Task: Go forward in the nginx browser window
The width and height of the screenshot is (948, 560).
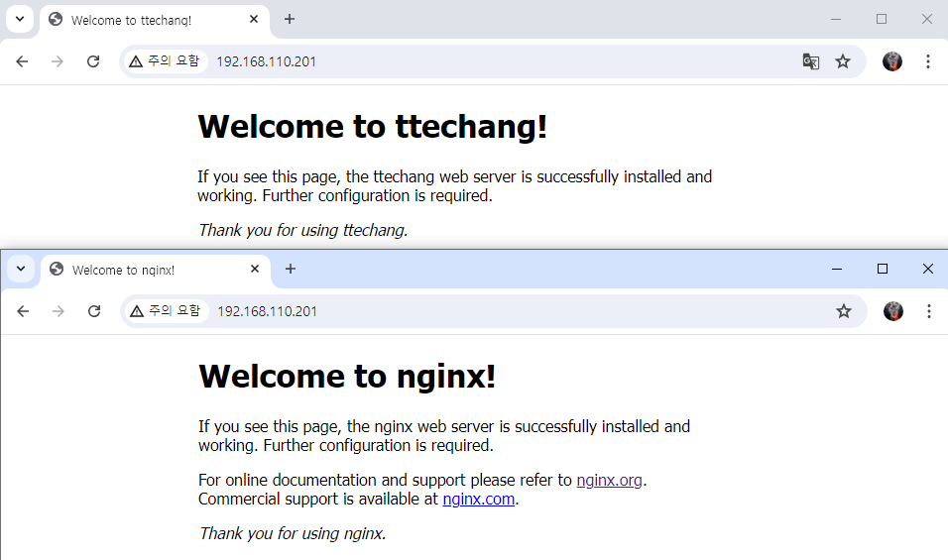Action: (x=59, y=311)
